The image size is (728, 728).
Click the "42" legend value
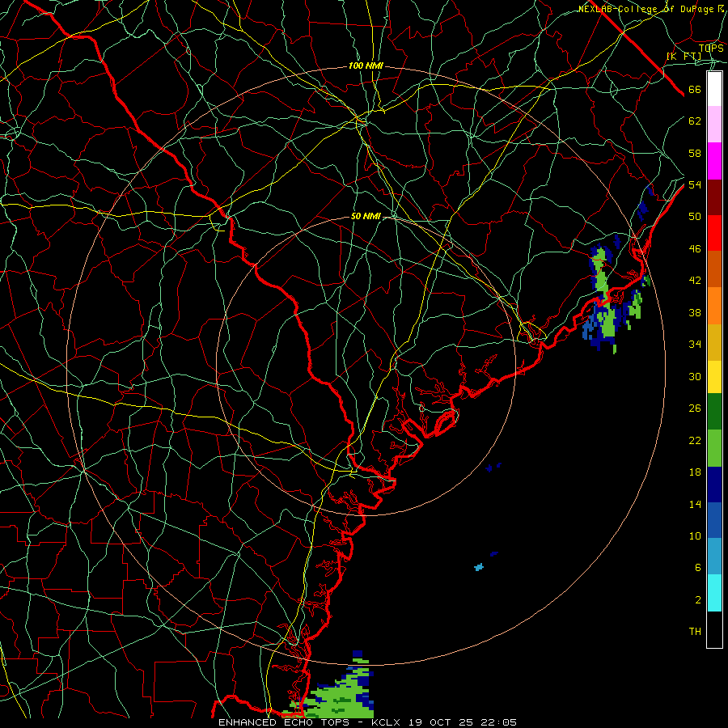[x=695, y=281]
